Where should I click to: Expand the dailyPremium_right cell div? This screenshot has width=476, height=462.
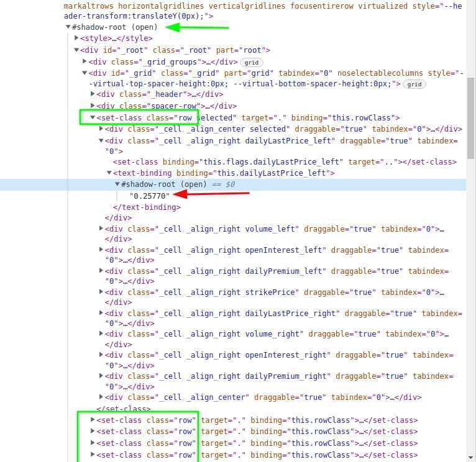pos(101,376)
